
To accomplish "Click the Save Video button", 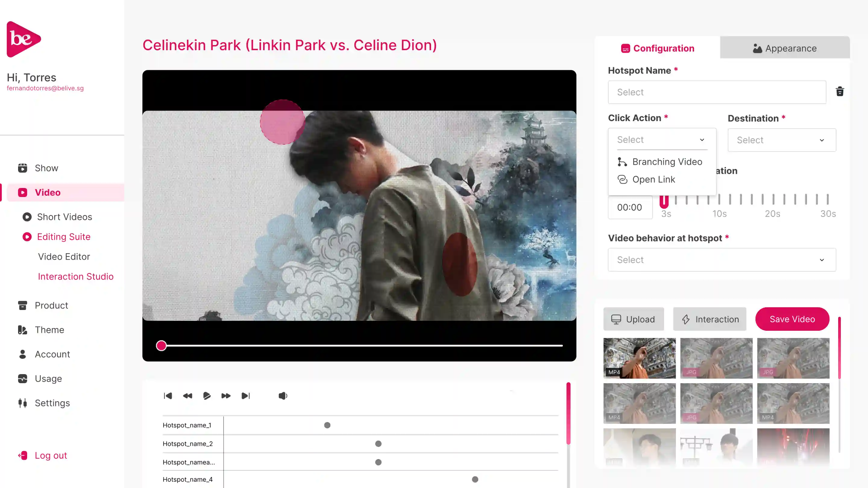I will tap(792, 319).
